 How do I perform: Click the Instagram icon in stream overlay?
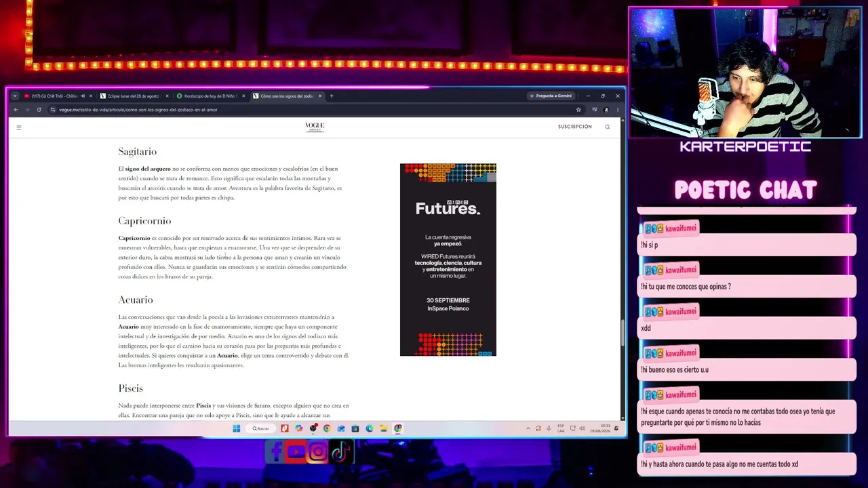(x=317, y=451)
